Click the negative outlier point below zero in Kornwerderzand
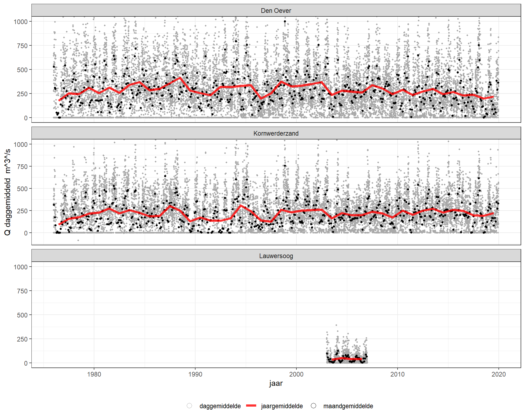The image size is (525, 420). pyautogui.click(x=78, y=240)
